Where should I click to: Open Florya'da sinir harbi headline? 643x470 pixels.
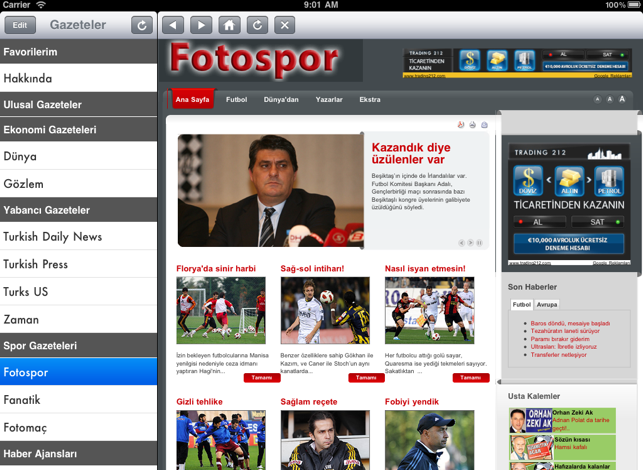[x=216, y=269]
